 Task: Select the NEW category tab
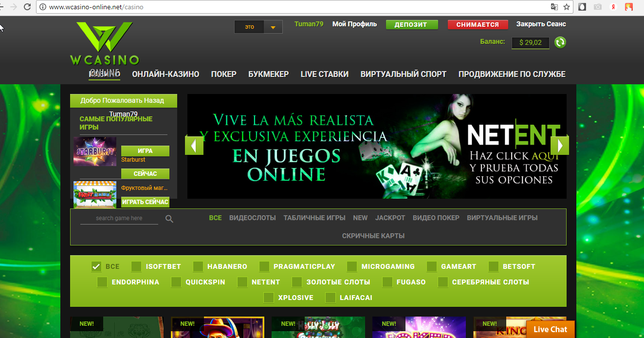tap(360, 218)
